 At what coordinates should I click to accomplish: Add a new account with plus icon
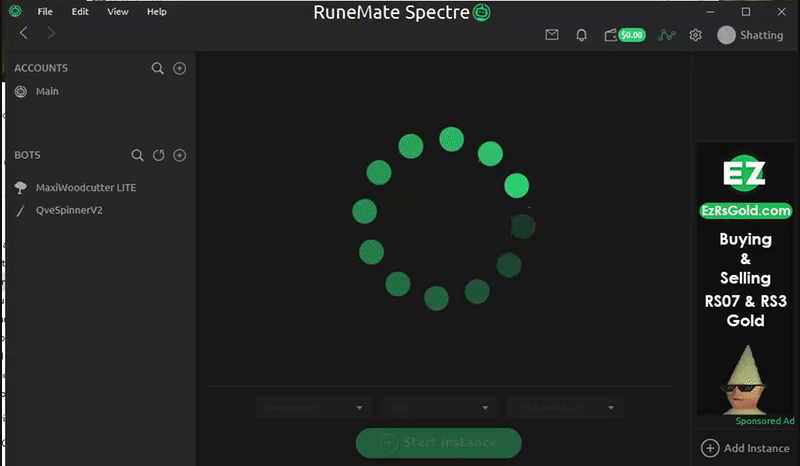pos(180,68)
